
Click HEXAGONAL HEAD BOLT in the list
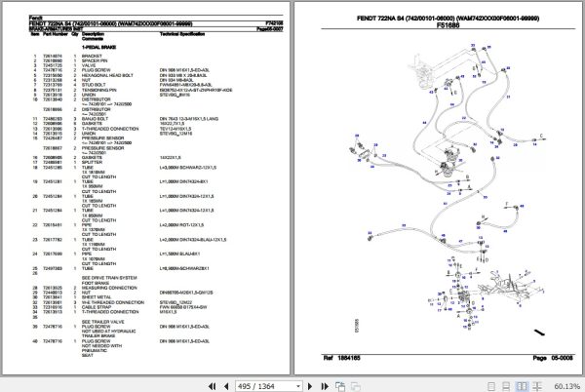(107, 75)
